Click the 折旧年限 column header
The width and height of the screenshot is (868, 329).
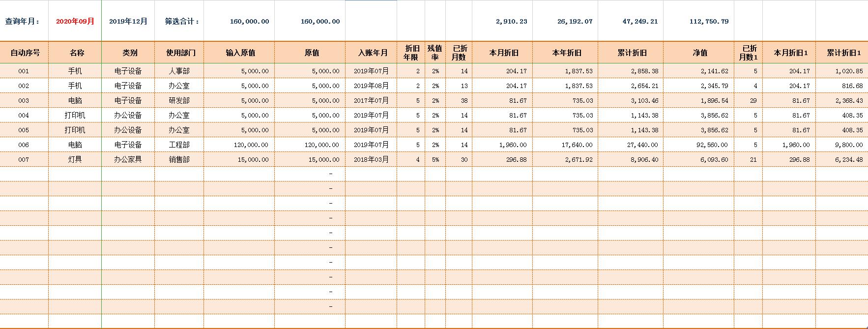click(x=411, y=53)
